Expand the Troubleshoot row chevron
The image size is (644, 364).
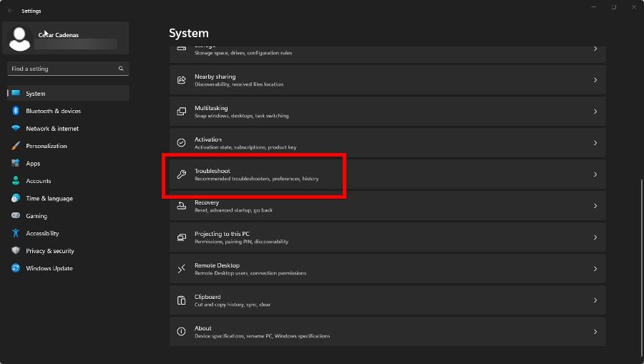tap(595, 174)
